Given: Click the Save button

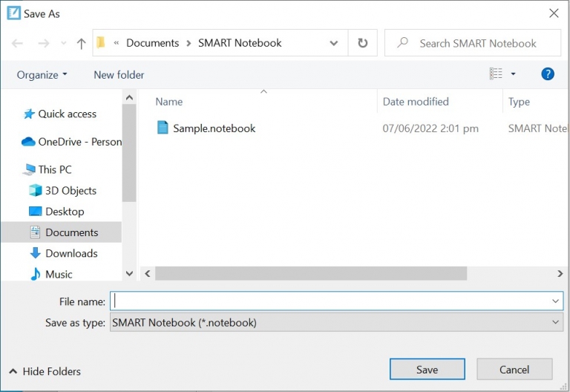Looking at the screenshot, I should [x=427, y=370].
